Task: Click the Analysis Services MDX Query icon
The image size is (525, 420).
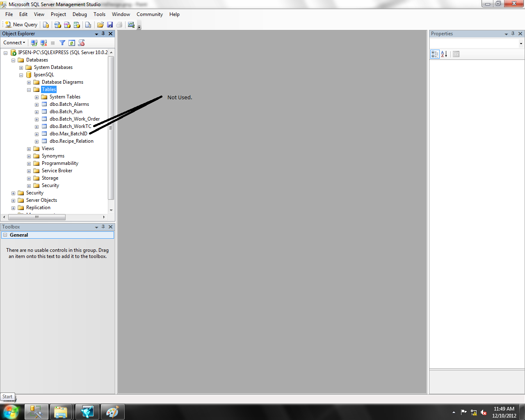Action: coord(58,25)
